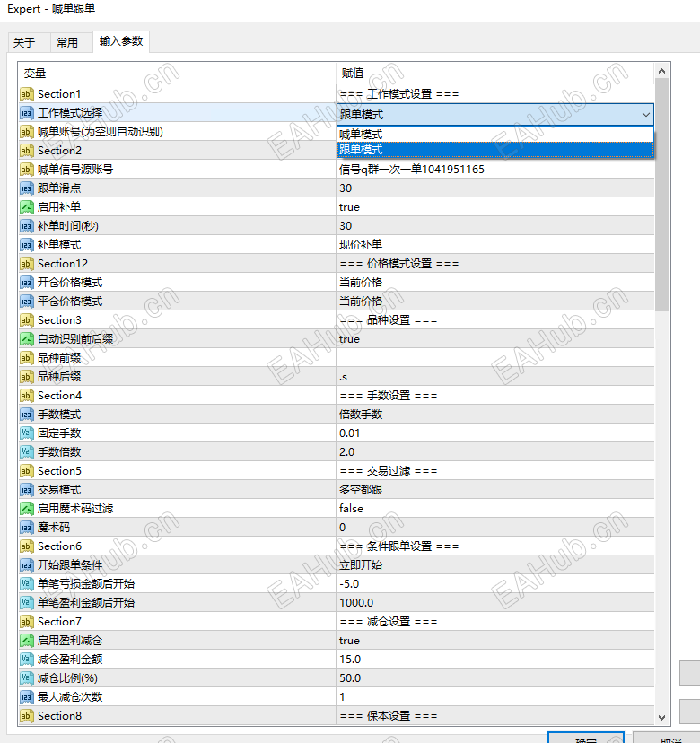Click the string icon beside Section2
Image resolution: width=700 pixels, height=743 pixels.
tap(27, 151)
